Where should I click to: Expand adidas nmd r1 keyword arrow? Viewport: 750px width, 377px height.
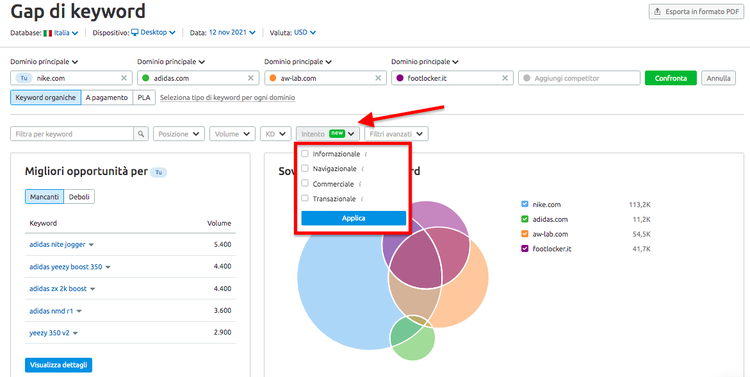(79, 311)
